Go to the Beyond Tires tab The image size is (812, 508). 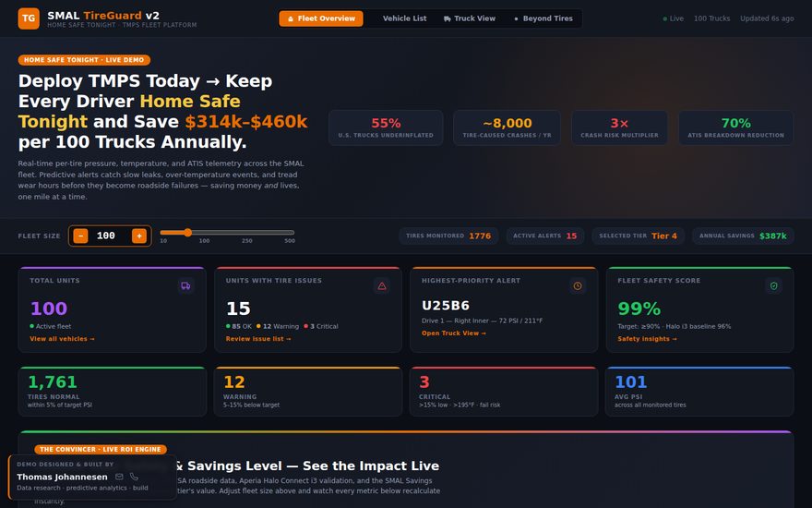(x=543, y=18)
